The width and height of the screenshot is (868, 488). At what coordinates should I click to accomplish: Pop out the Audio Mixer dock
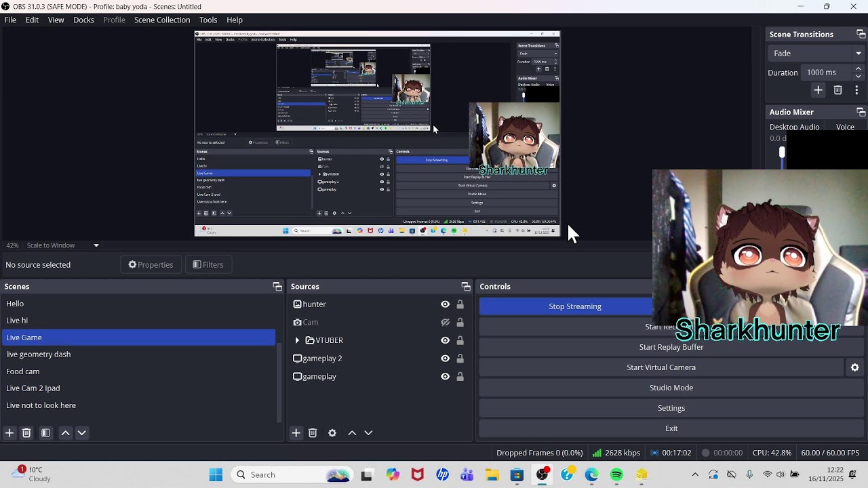tap(861, 112)
